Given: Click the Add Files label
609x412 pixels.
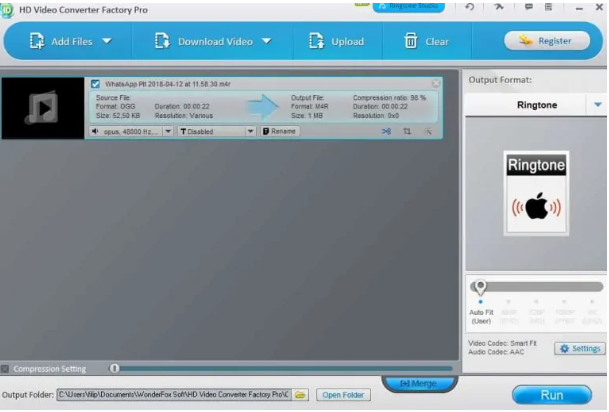Looking at the screenshot, I should pyautogui.click(x=72, y=42).
